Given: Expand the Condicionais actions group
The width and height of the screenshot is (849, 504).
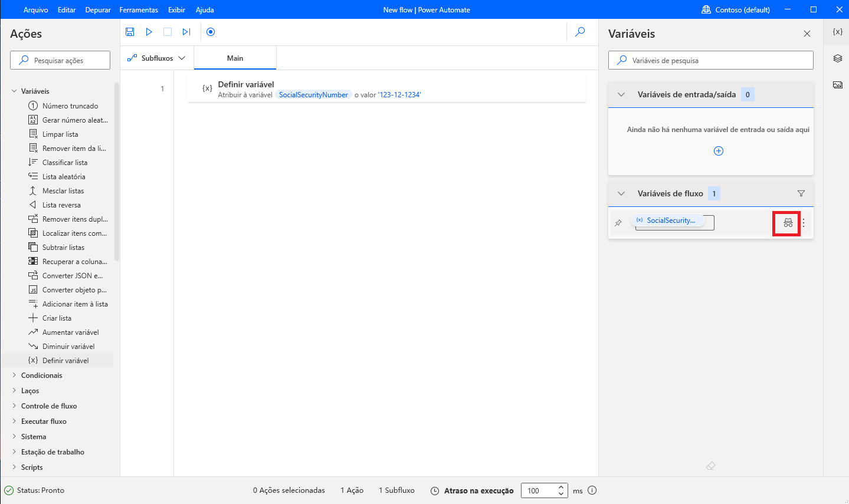Looking at the screenshot, I should pos(14,375).
